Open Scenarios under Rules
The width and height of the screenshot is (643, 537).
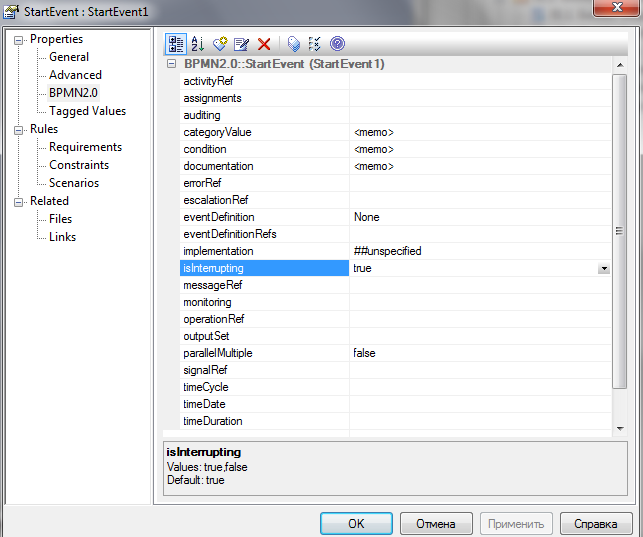click(x=74, y=183)
